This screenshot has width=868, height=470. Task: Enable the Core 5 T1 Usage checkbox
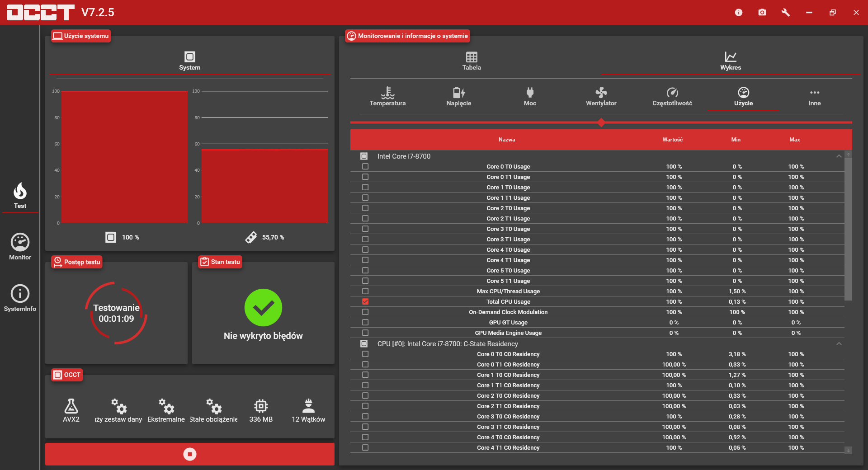coord(365,281)
